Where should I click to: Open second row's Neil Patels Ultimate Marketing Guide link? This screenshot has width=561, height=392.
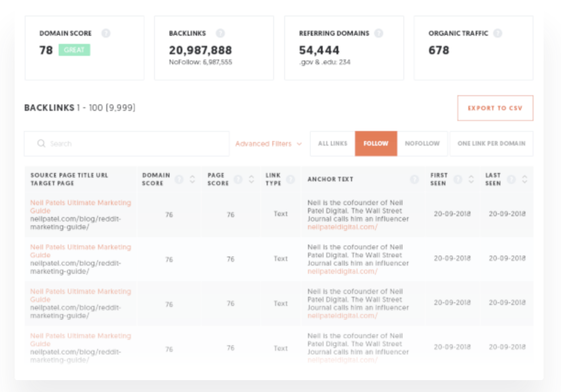pos(81,251)
